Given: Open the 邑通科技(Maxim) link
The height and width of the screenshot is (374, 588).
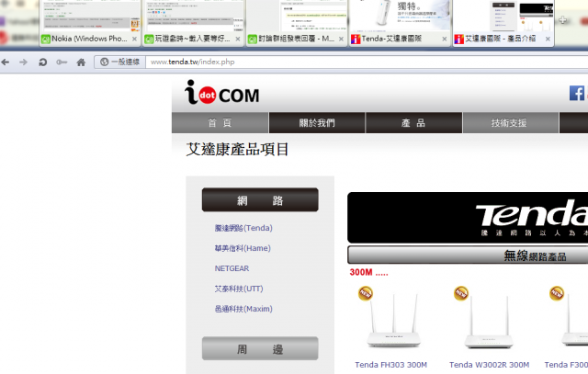Looking at the screenshot, I should (243, 309).
